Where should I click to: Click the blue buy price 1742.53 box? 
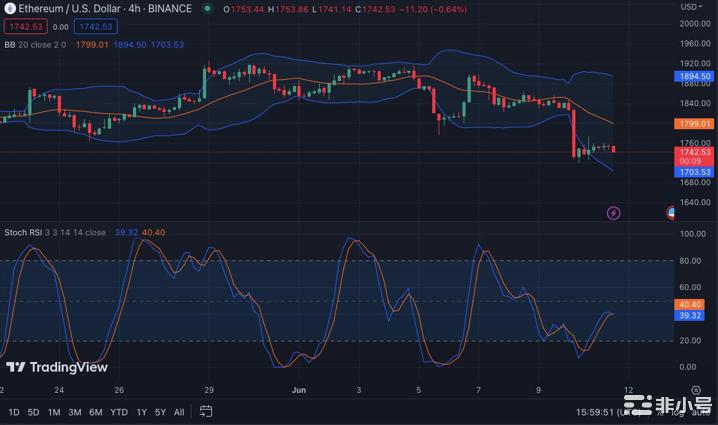[97, 26]
